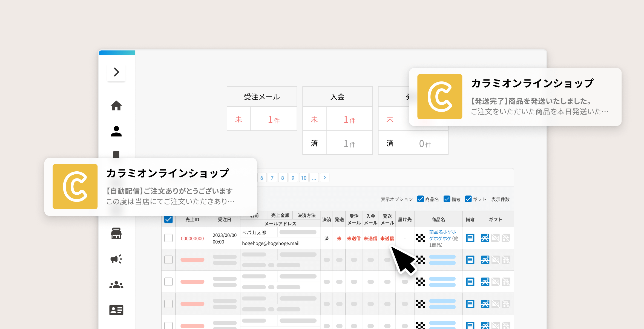644x329 pixels.
Task: Click the grey gift-card icon in second row
Action: click(496, 260)
